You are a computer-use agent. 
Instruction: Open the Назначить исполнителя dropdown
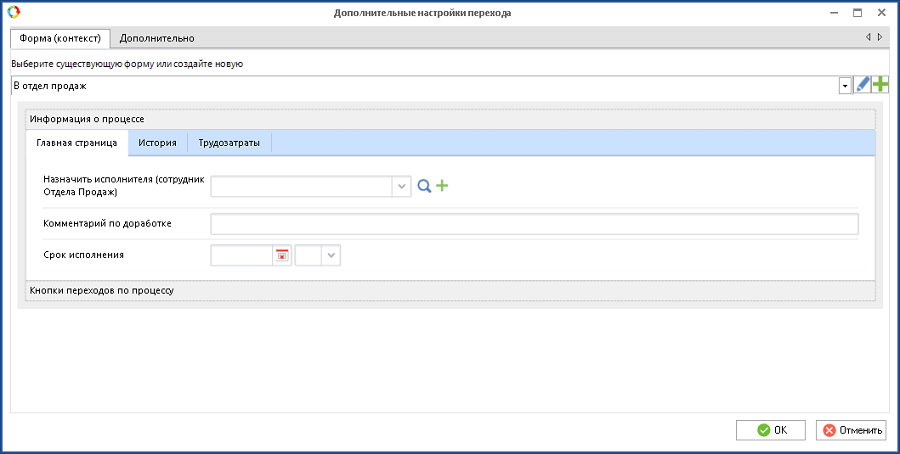tap(401, 186)
